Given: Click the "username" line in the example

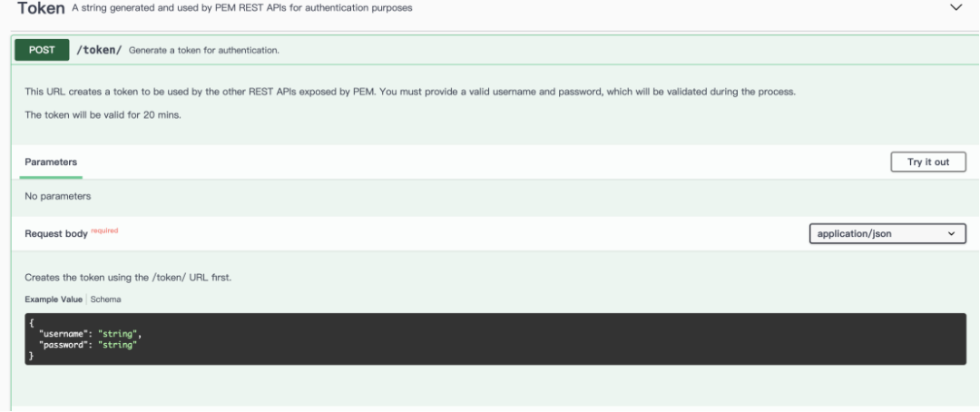Looking at the screenshot, I should (91, 335).
